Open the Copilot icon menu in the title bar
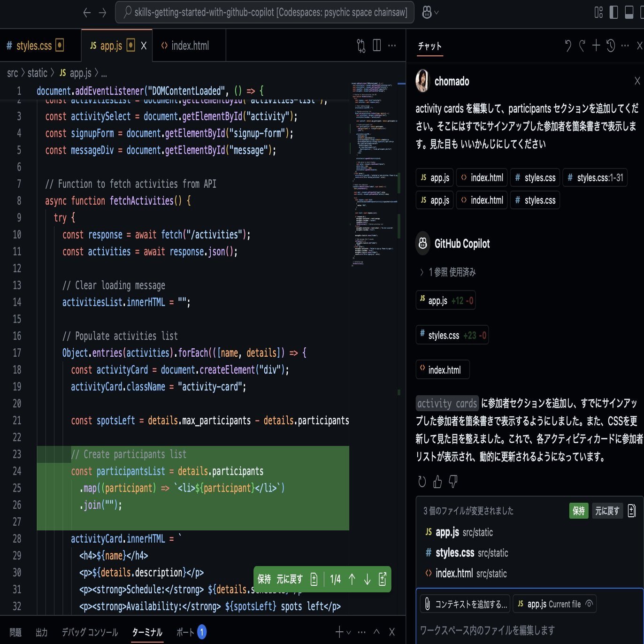The image size is (644, 644). click(x=429, y=13)
